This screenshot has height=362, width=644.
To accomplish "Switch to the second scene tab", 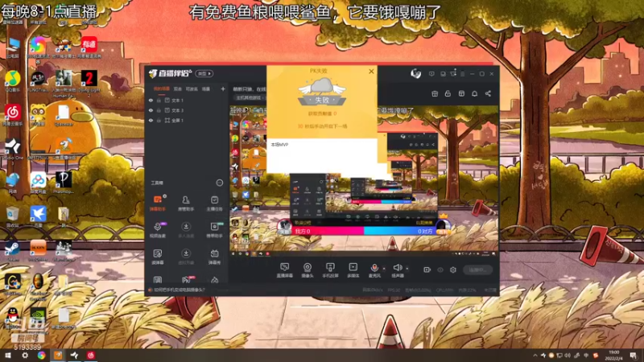I will coord(177,88).
